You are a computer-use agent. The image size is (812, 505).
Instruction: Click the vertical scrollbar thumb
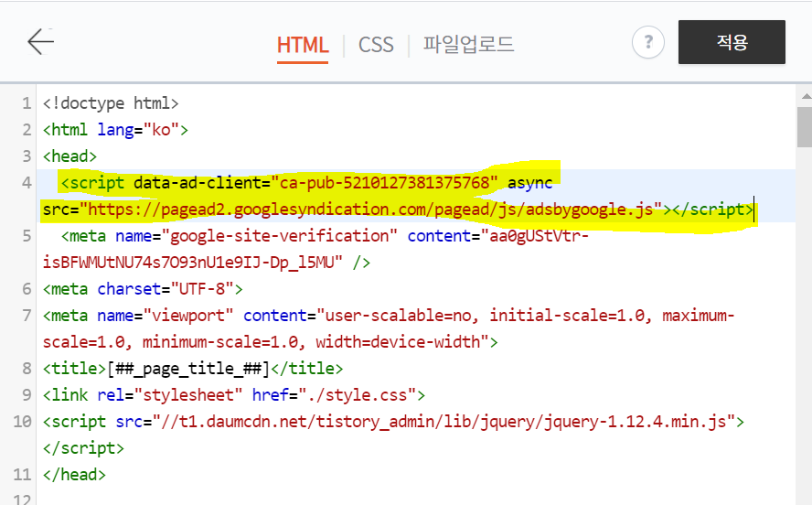(805, 127)
